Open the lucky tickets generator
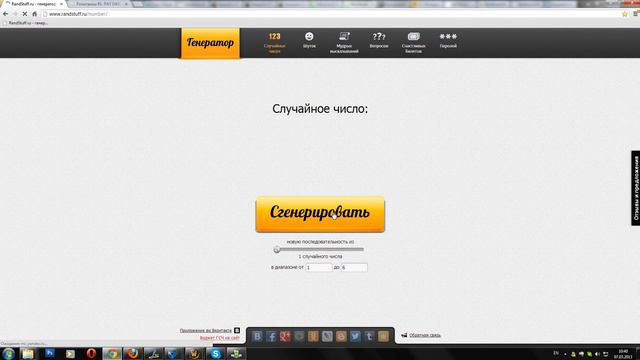 [413, 43]
